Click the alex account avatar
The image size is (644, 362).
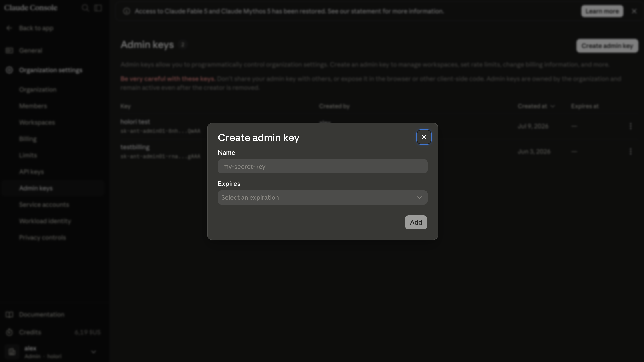point(12,352)
